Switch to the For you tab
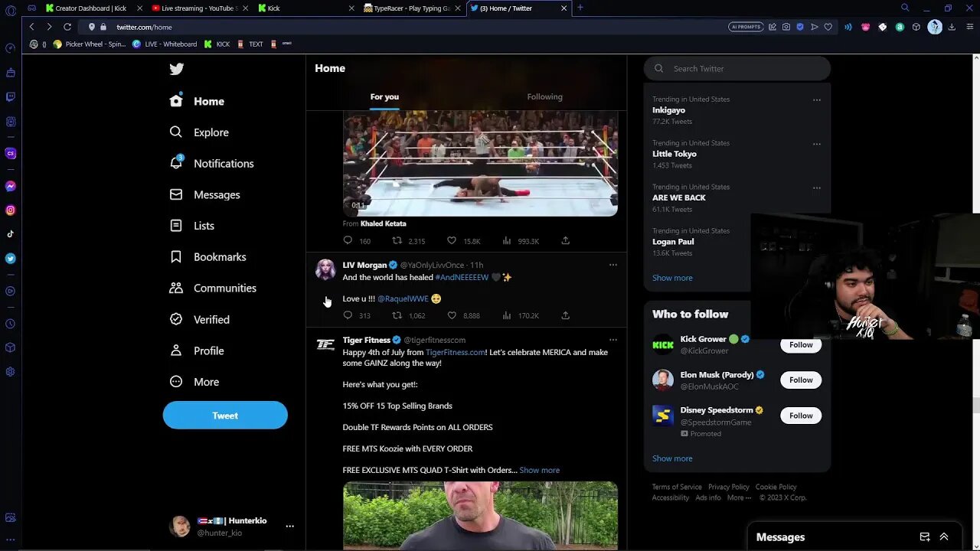980x551 pixels. tap(384, 97)
